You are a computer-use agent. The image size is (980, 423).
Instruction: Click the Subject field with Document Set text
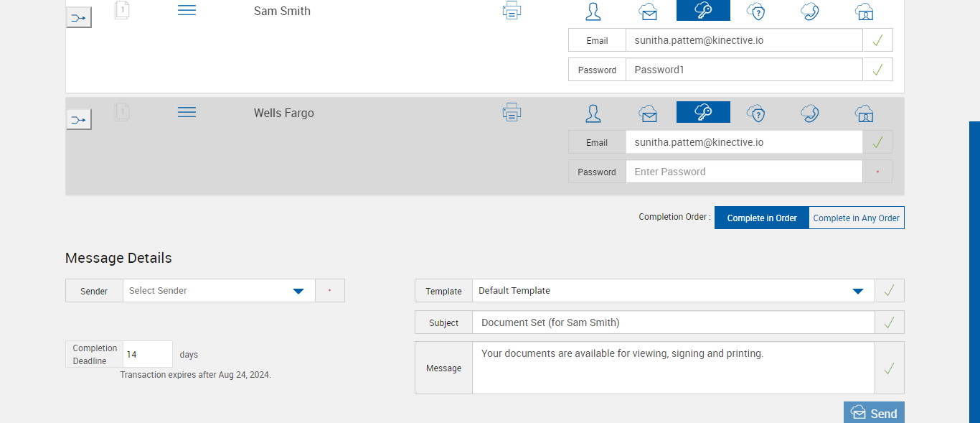click(x=673, y=322)
